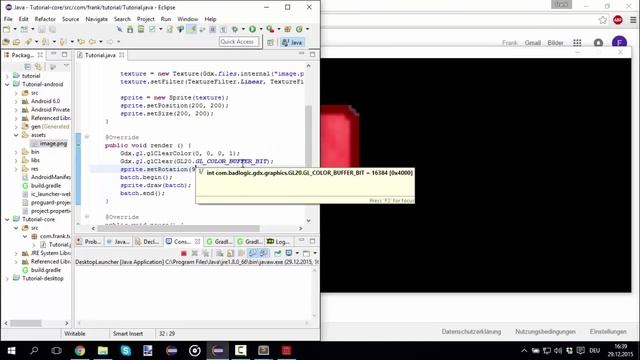Viewport: 640px width, 360px height.
Task: Expand the libs folder
Action: [x=16, y=160]
